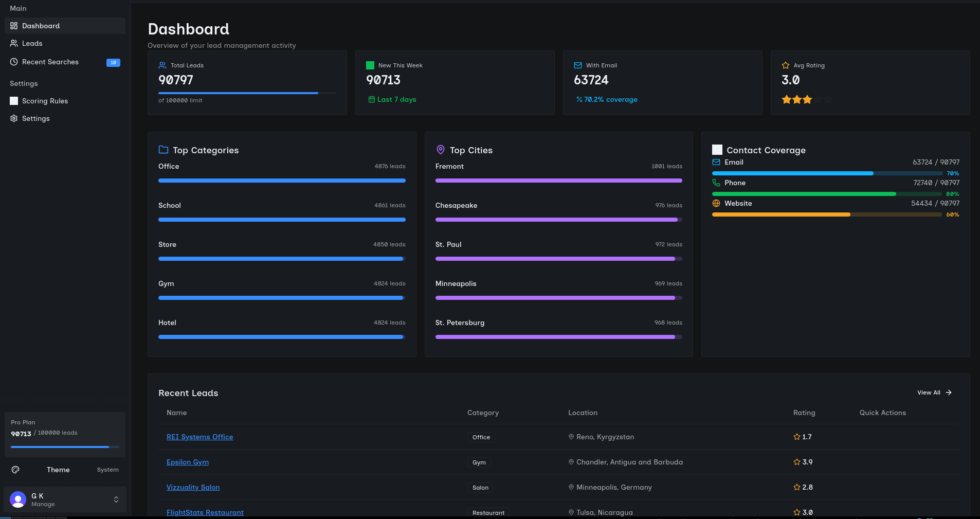Viewport: 980px width, 519px height.
Task: Click the Office category bar
Action: pyautogui.click(x=282, y=181)
